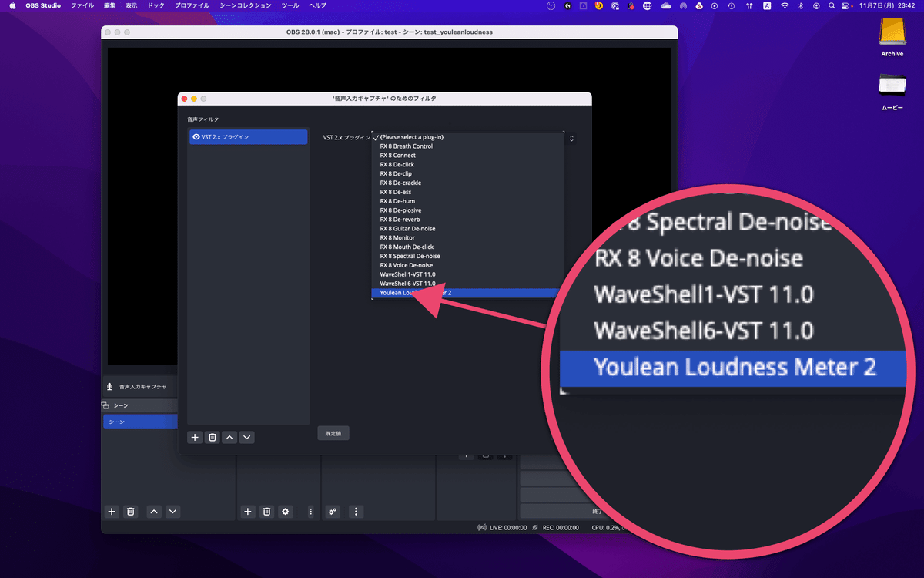Click the シーン dock header icon
The height and width of the screenshot is (578, 924).
pyautogui.click(x=105, y=405)
